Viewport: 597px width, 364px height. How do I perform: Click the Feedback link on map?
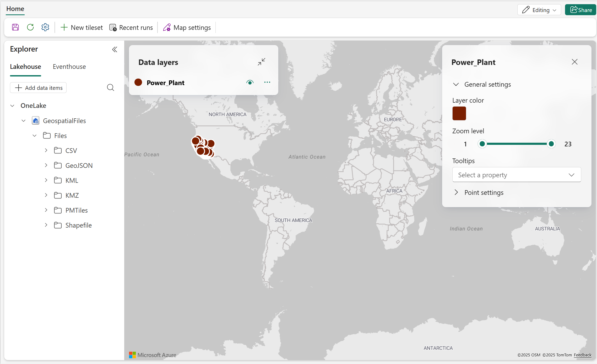click(x=582, y=355)
